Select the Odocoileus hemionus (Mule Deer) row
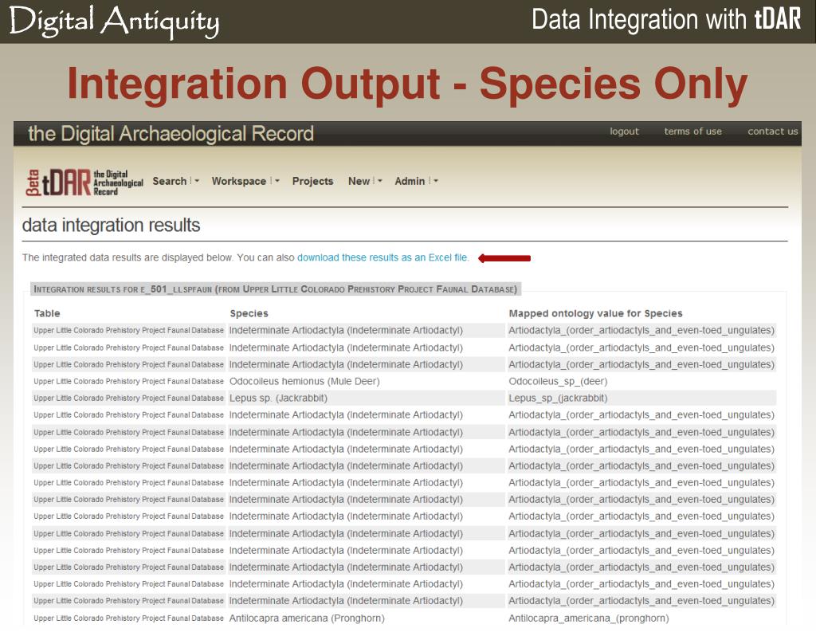Screen dimensions: 816x644 (304, 381)
